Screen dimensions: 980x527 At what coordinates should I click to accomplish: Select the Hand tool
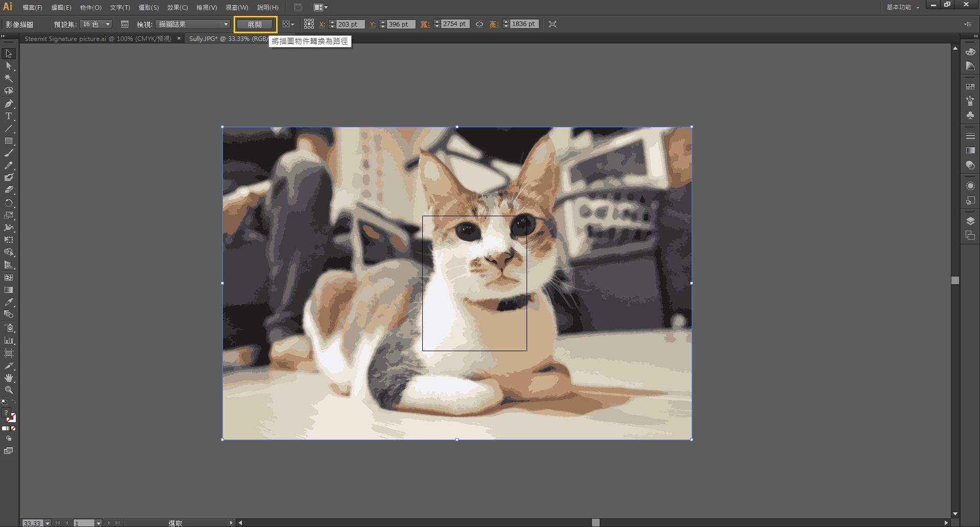coord(9,378)
